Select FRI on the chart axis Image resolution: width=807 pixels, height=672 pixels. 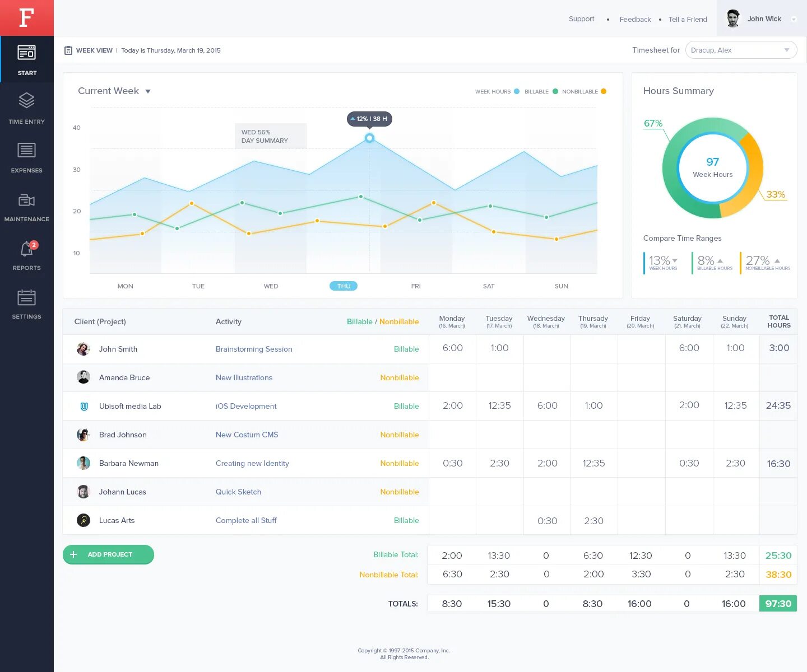pos(416,286)
